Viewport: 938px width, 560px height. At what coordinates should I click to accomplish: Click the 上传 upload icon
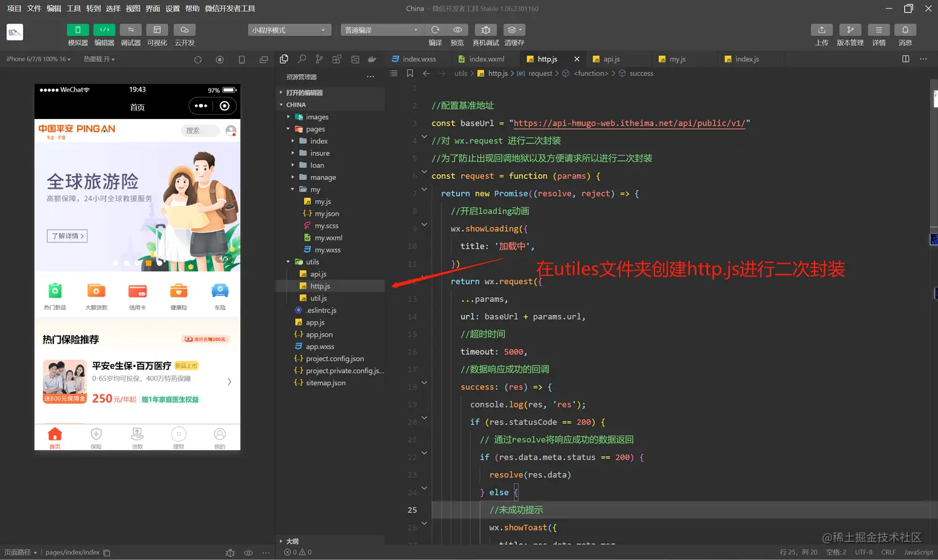tap(821, 30)
